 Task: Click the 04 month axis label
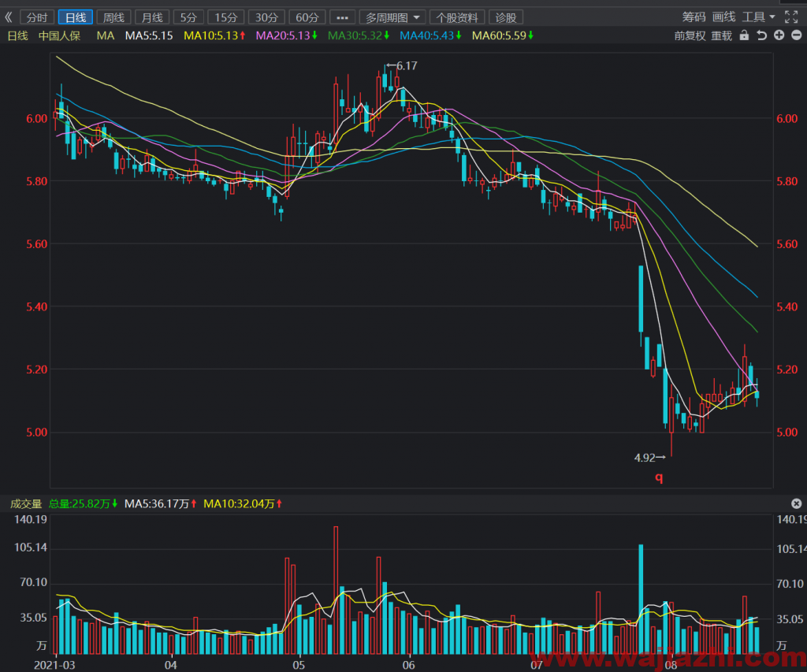170,665
